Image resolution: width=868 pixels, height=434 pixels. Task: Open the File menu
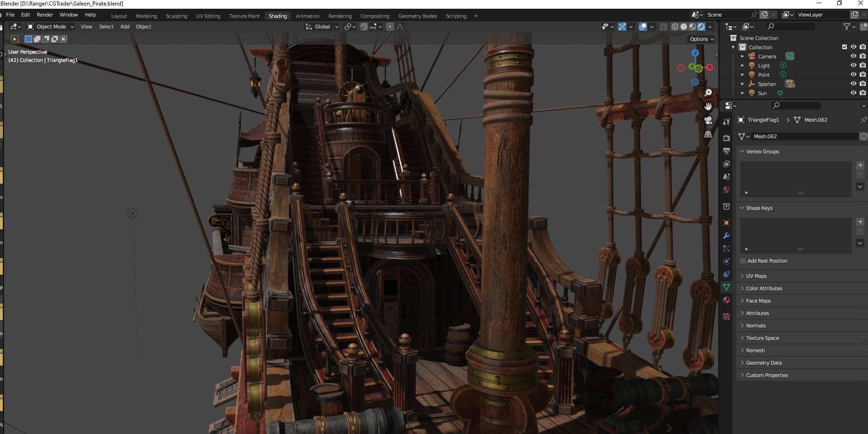[10, 15]
